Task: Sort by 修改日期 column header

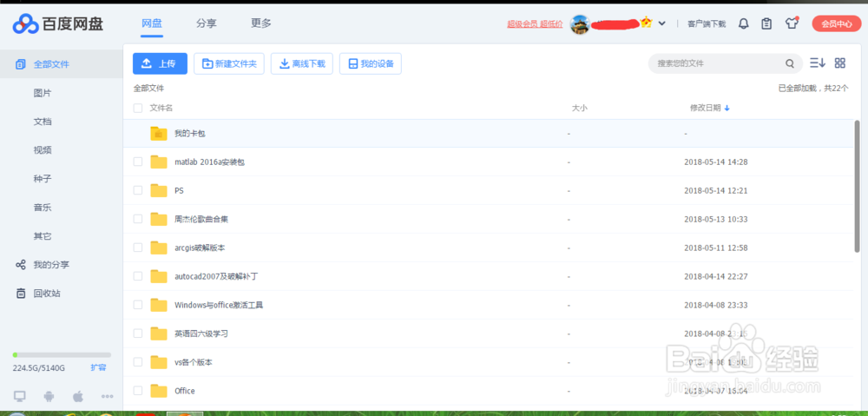Action: tap(710, 108)
